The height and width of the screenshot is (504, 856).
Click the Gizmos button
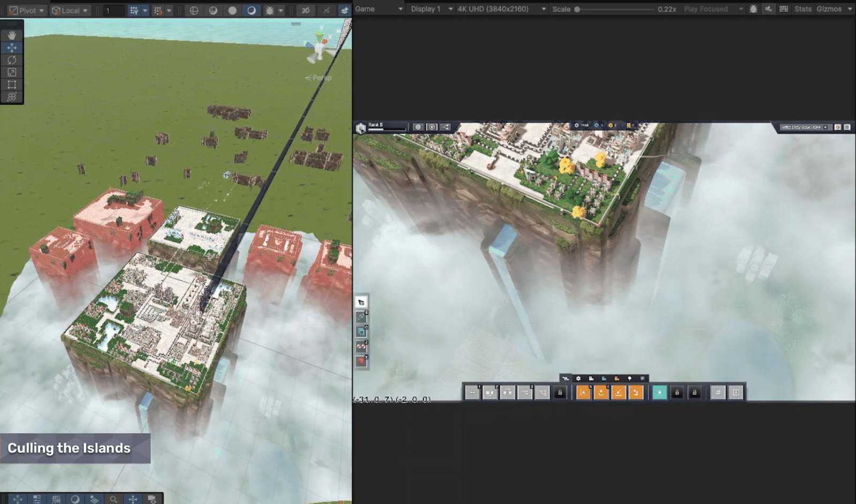tap(829, 9)
